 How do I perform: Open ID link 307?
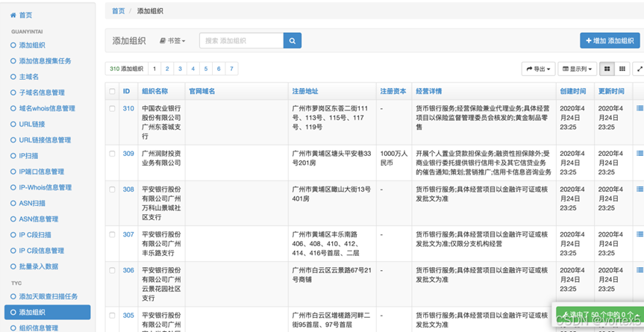[128, 234]
